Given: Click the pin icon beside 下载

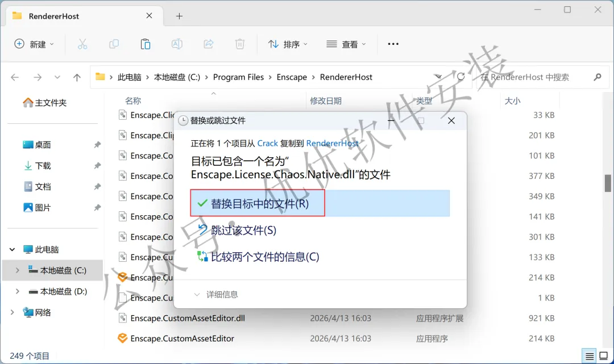Looking at the screenshot, I should (x=97, y=166).
